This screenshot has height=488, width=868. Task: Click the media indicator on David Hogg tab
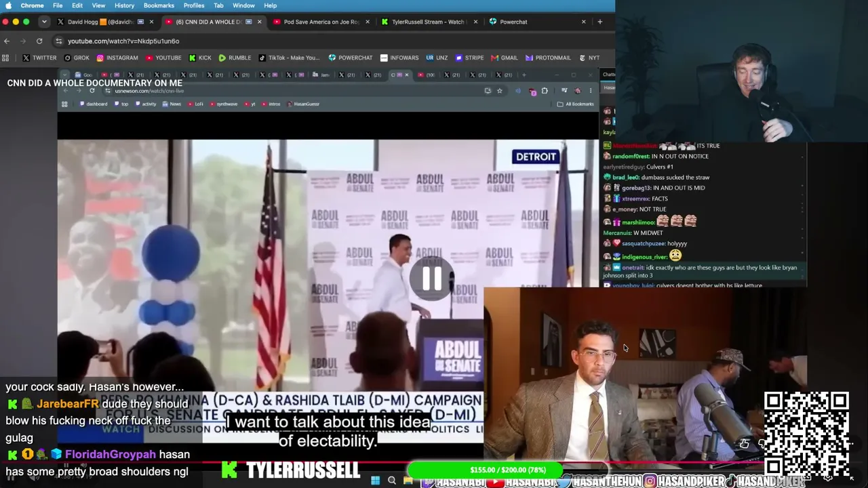[140, 22]
